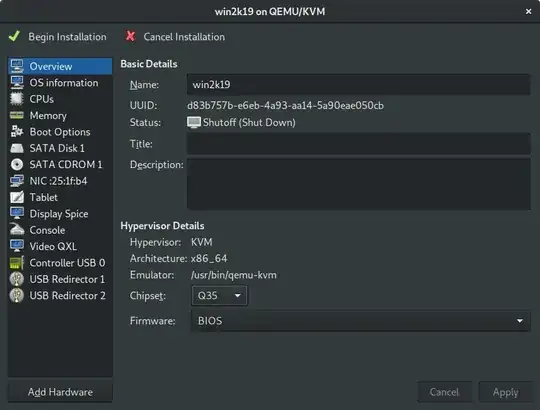Select NIC :25:1f:b4 entry label

coord(59,181)
